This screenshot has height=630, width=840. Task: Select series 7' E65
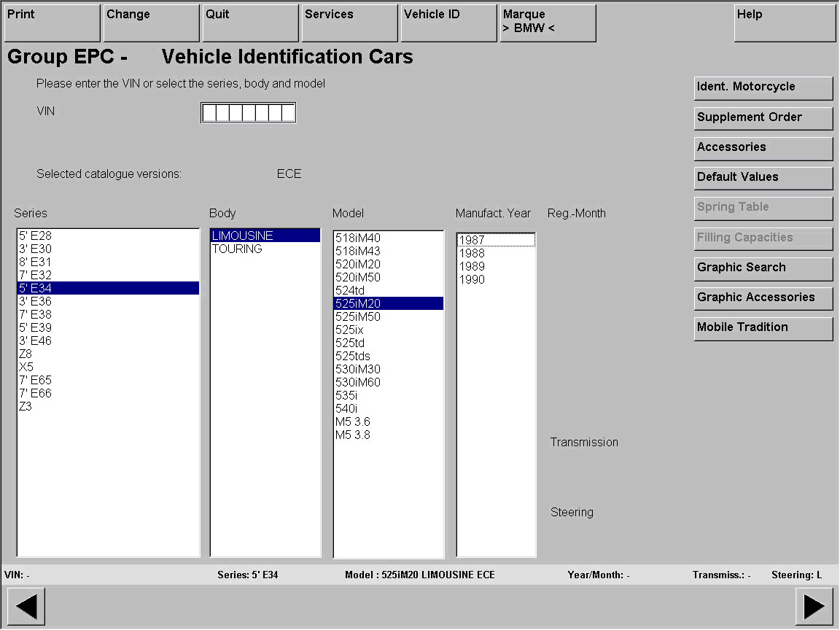[x=108, y=381]
